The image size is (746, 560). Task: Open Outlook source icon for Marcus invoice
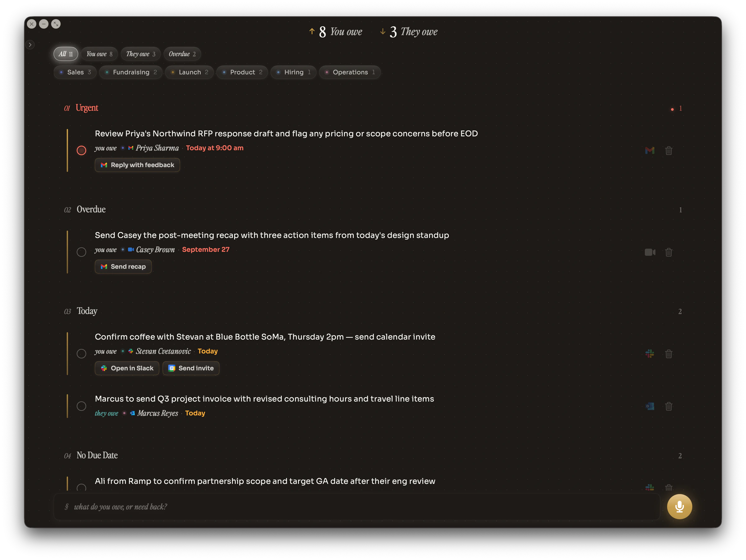pos(650,406)
